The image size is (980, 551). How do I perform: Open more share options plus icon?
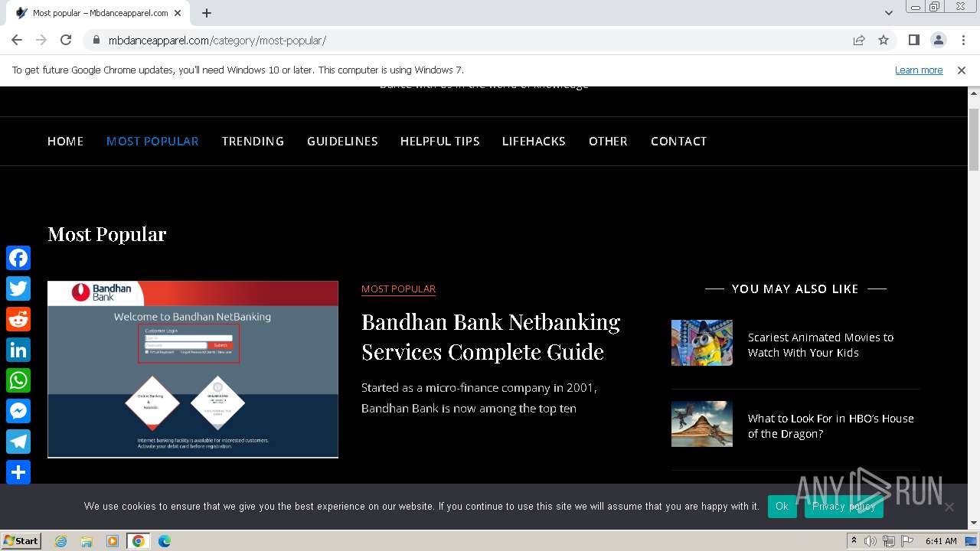click(x=18, y=472)
